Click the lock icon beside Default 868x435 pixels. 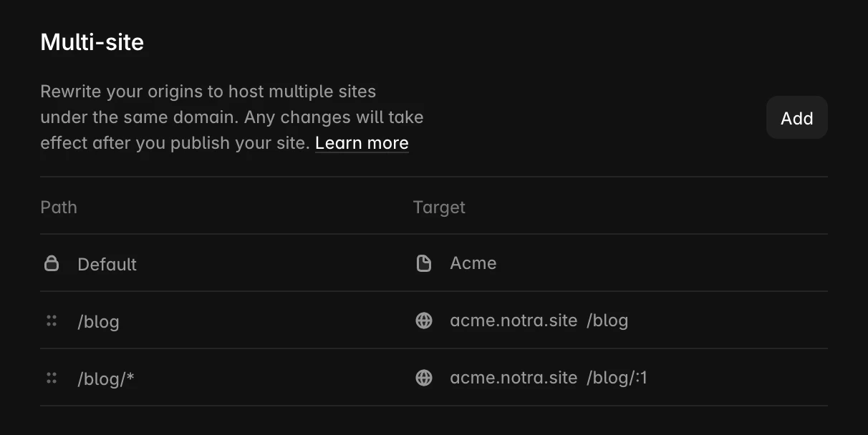(52, 263)
